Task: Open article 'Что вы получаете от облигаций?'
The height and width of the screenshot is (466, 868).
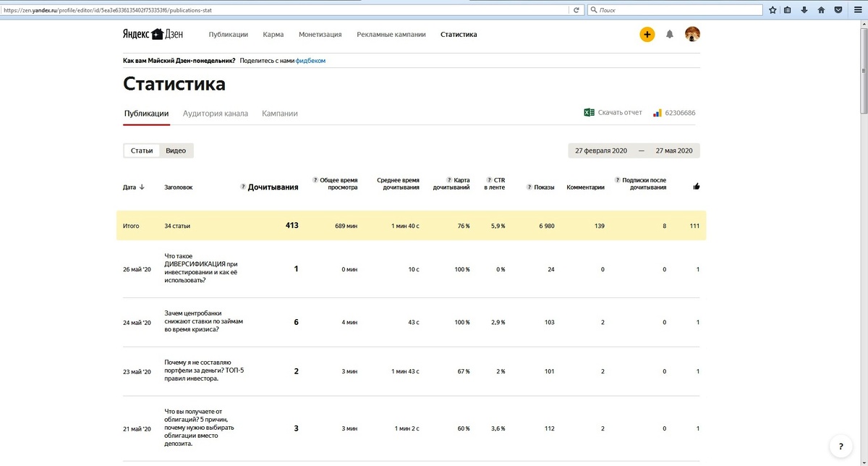Action: point(200,428)
